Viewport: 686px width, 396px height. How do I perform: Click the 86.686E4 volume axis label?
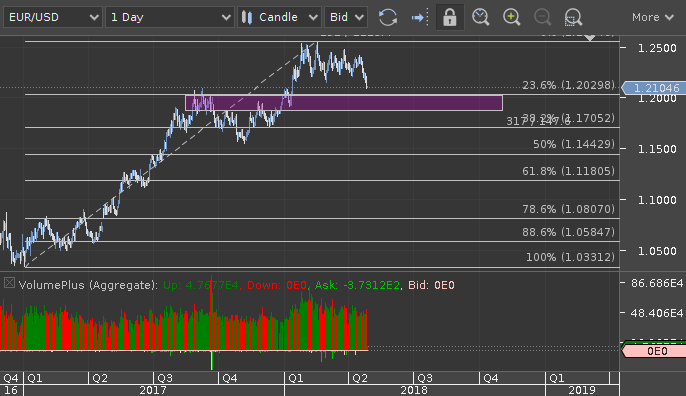pyautogui.click(x=657, y=284)
